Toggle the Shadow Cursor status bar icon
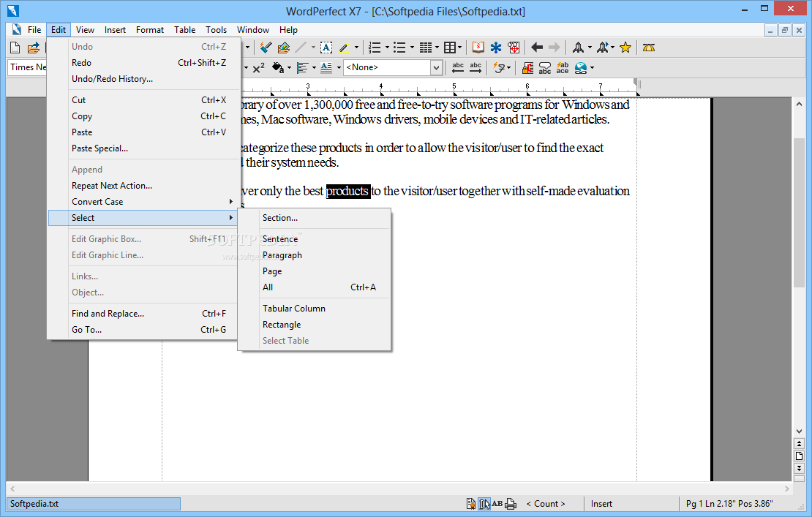Screen dimensions: 812x517 [x=484, y=504]
